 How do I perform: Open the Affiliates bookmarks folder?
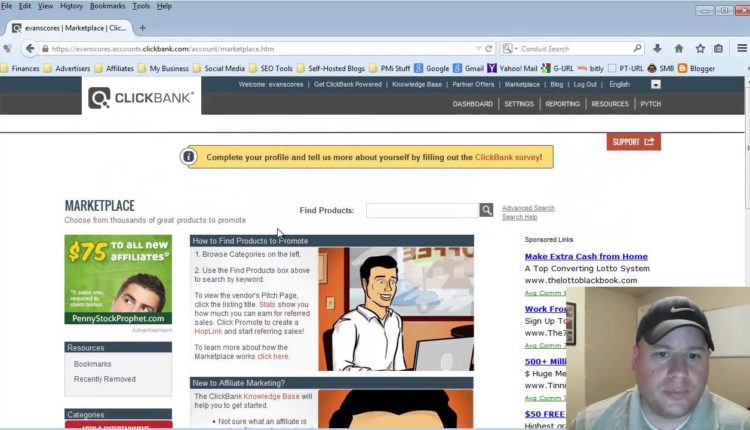click(114, 68)
